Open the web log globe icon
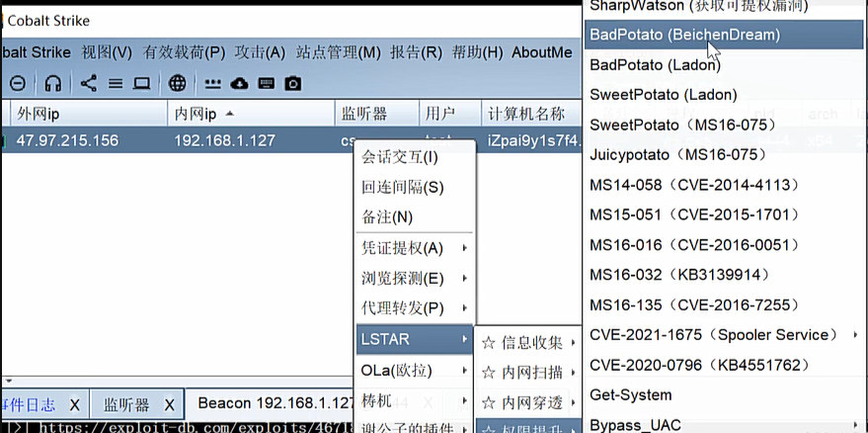This screenshot has width=868, height=433. pyautogui.click(x=177, y=84)
